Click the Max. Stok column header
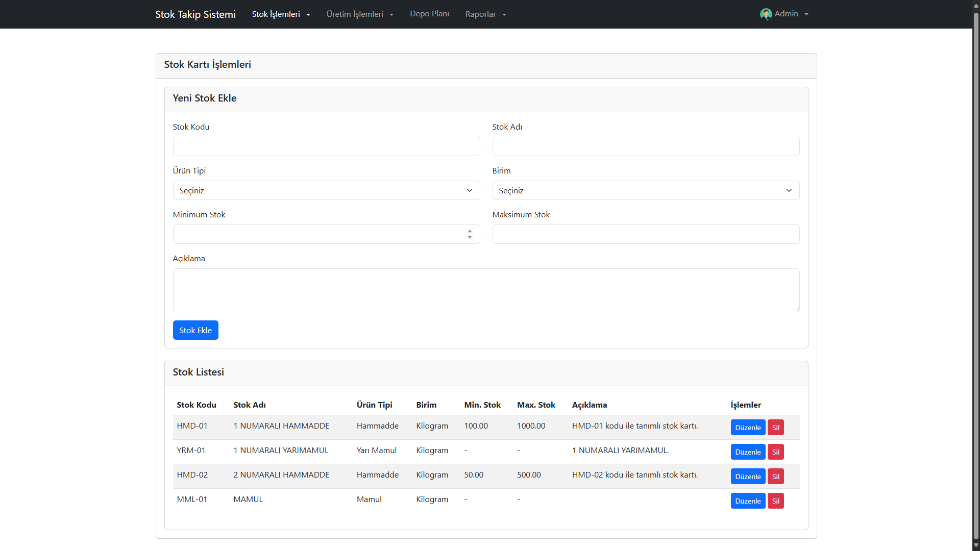 (536, 405)
